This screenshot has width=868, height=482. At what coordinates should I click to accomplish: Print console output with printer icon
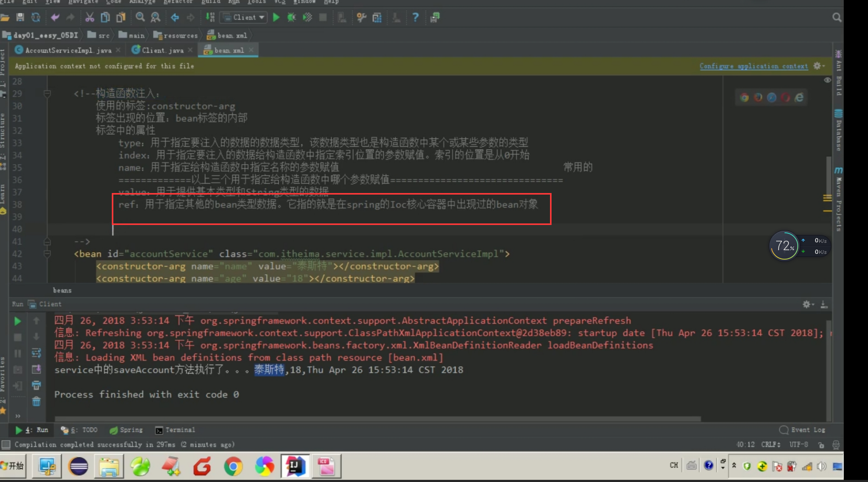point(36,385)
